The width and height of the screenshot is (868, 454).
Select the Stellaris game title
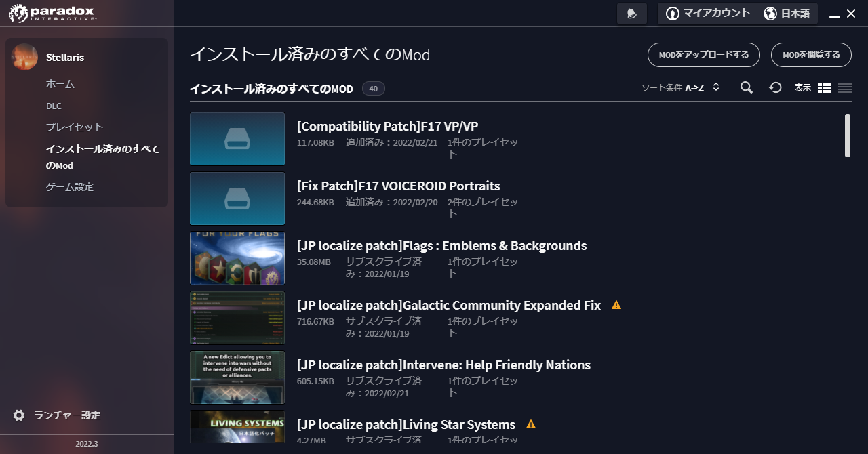[65, 58]
